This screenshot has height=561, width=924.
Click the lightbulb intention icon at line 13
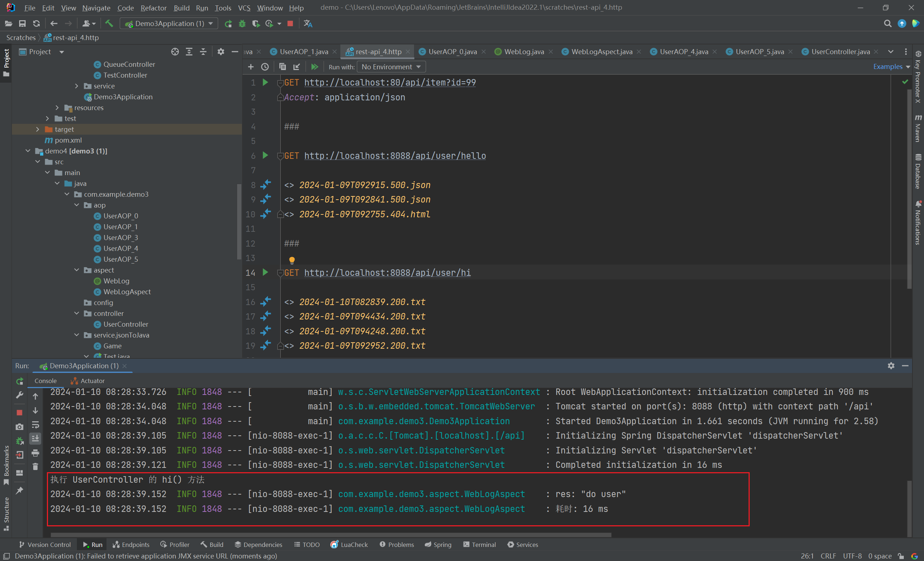pos(292,260)
